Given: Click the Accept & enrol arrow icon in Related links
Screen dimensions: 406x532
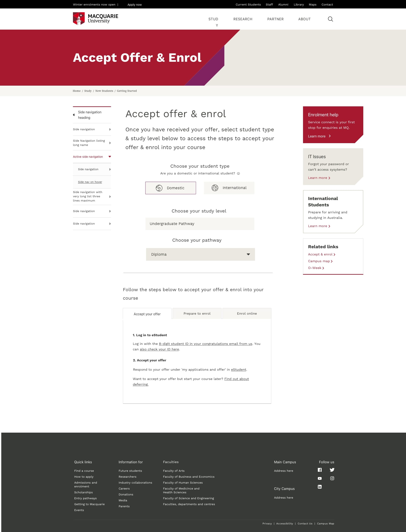Looking at the screenshot, I should [x=334, y=255].
